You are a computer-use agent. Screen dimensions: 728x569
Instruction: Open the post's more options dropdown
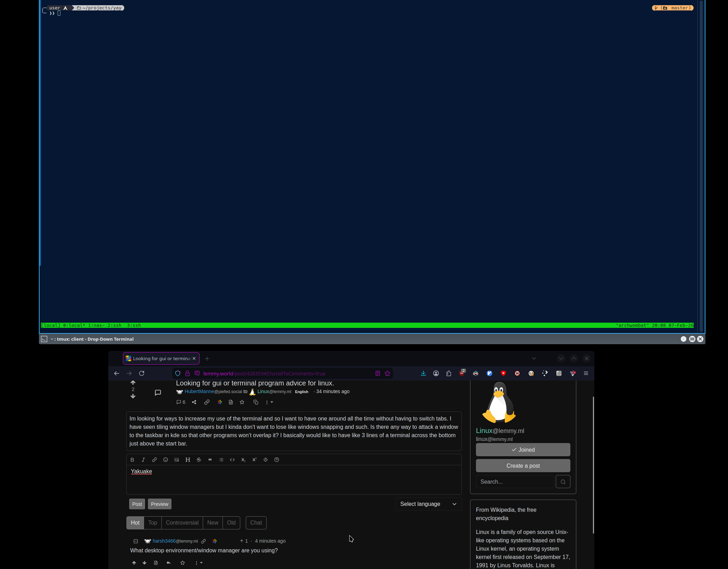pyautogui.click(x=269, y=402)
